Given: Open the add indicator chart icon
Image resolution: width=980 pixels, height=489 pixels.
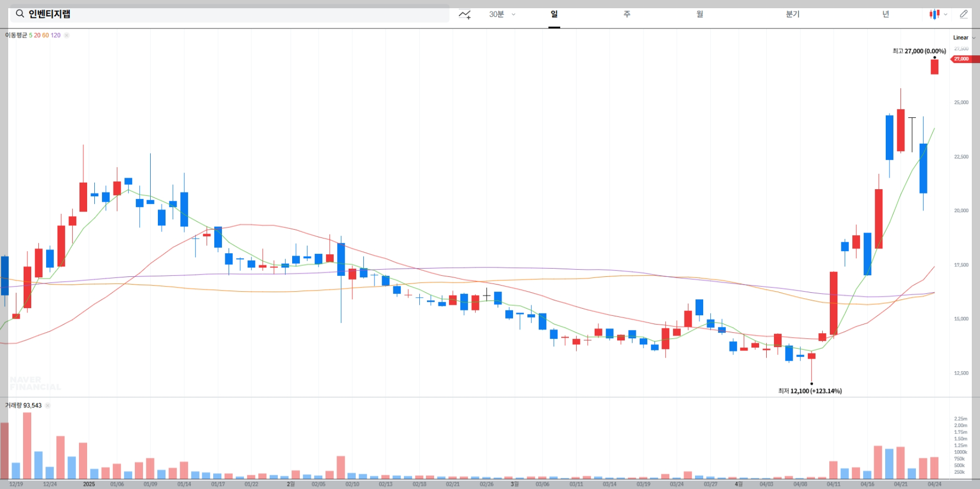Looking at the screenshot, I should point(465,14).
